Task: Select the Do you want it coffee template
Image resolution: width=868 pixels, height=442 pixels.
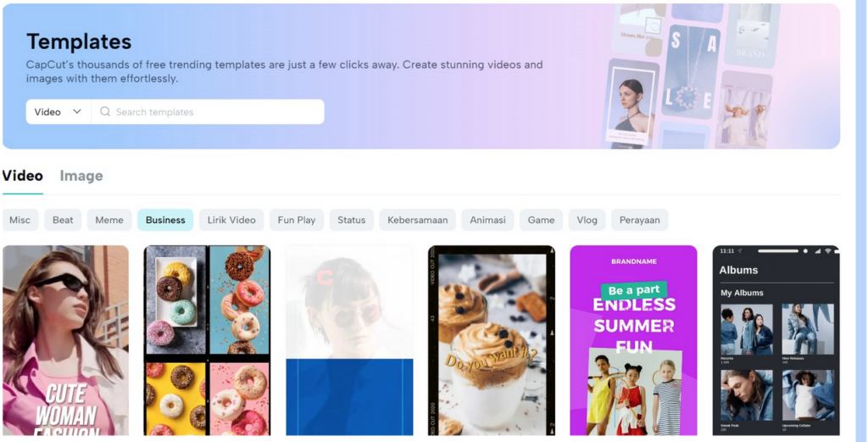Action: (492, 341)
